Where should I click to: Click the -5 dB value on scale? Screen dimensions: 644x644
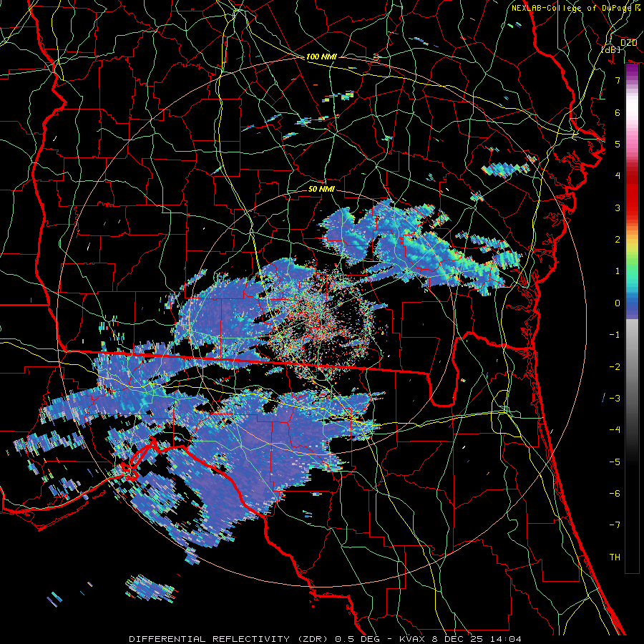615,462
